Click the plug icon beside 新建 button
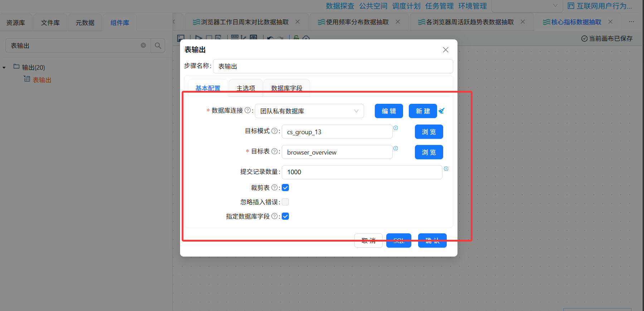644x311 pixels. click(441, 111)
